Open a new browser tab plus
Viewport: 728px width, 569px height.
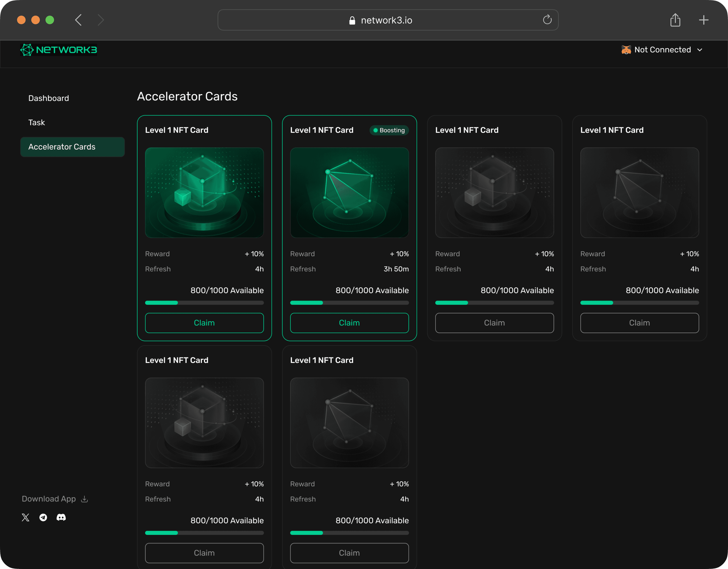pos(703,20)
